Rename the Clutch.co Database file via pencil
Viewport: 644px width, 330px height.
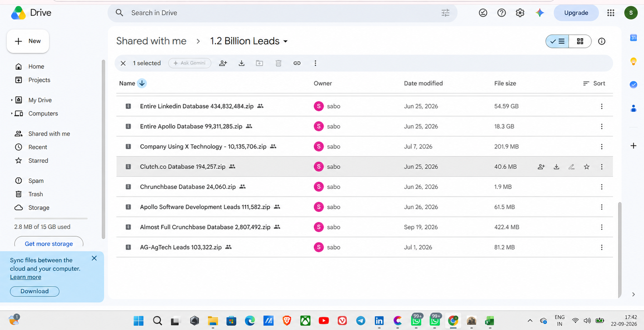pyautogui.click(x=572, y=167)
